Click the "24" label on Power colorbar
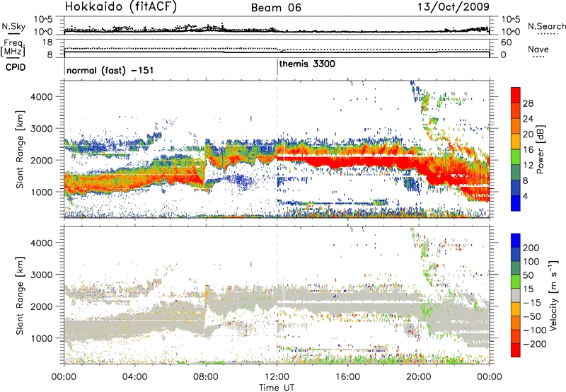566x392 pixels. click(x=528, y=119)
